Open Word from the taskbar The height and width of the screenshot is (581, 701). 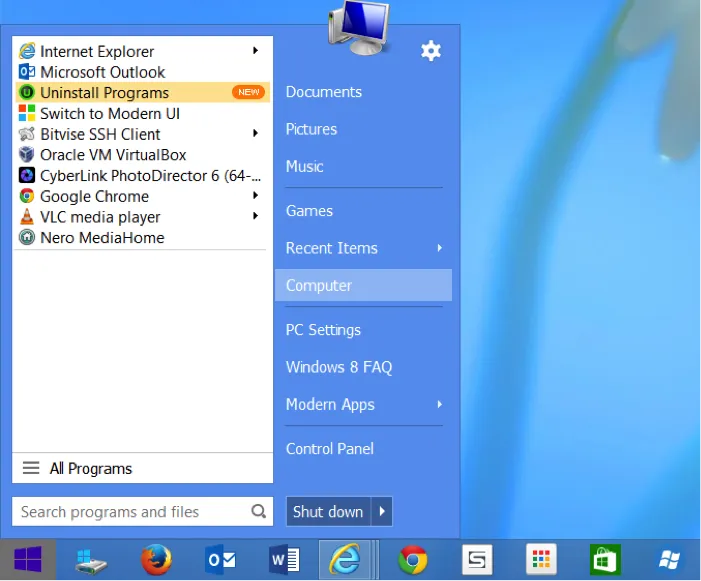click(285, 560)
